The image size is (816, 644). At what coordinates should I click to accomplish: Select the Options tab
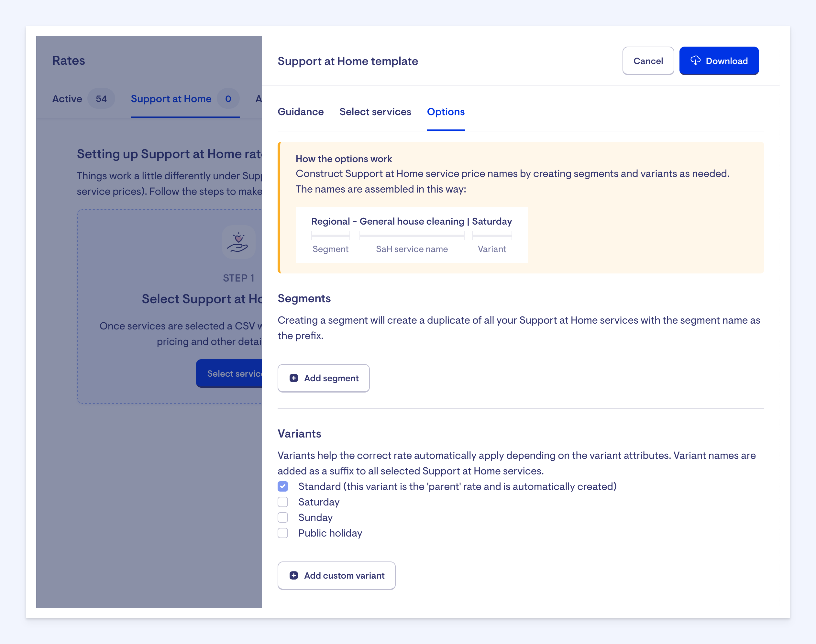click(446, 112)
